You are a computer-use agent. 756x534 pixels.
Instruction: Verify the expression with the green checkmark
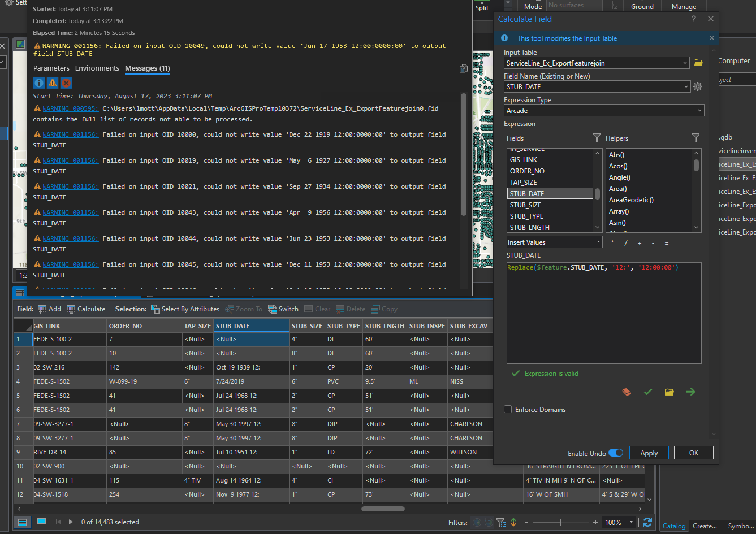point(648,392)
